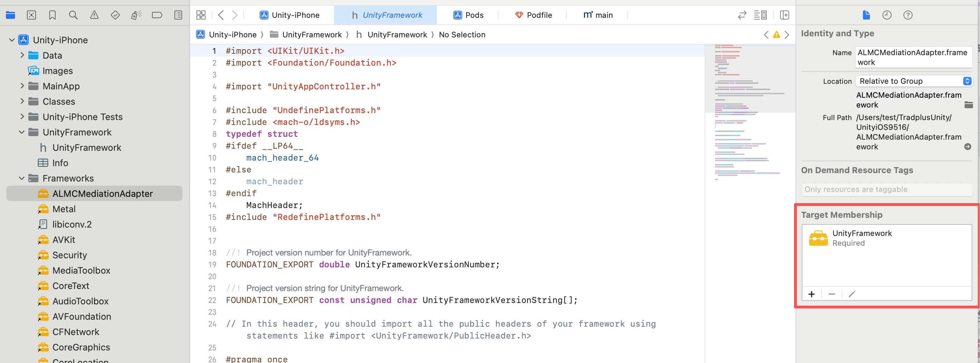Select the Security framework

click(70, 255)
